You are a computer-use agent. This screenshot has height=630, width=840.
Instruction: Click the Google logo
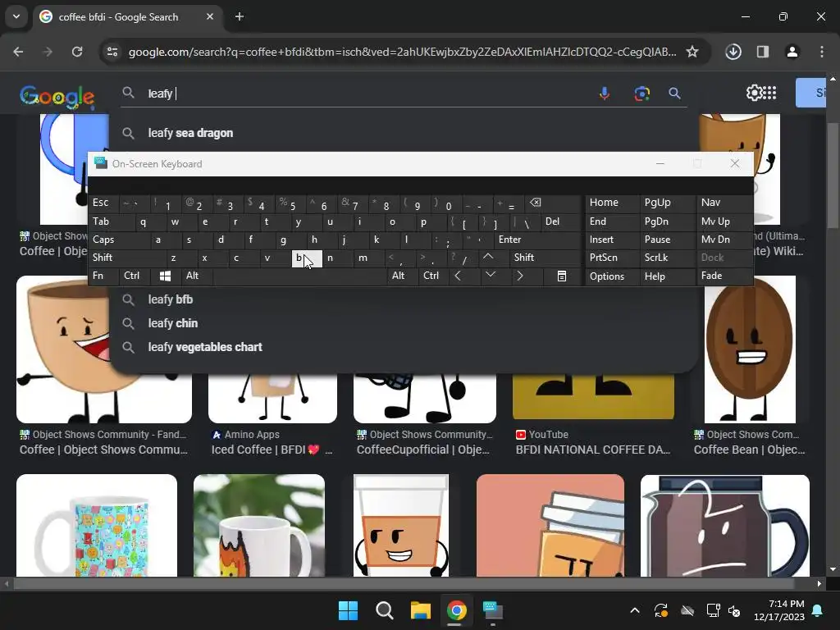[57, 97]
